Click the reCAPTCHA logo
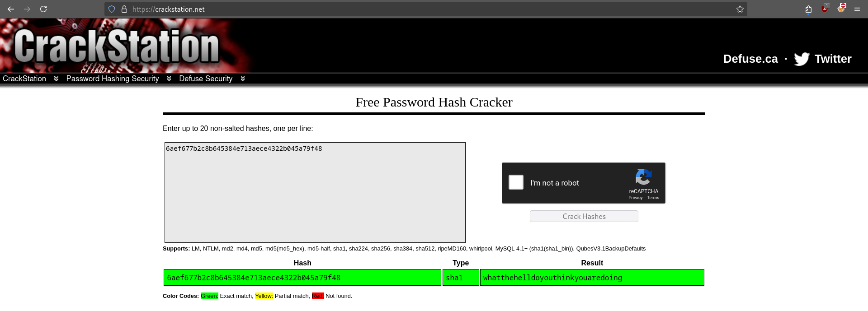The width and height of the screenshot is (868, 311). tap(643, 177)
